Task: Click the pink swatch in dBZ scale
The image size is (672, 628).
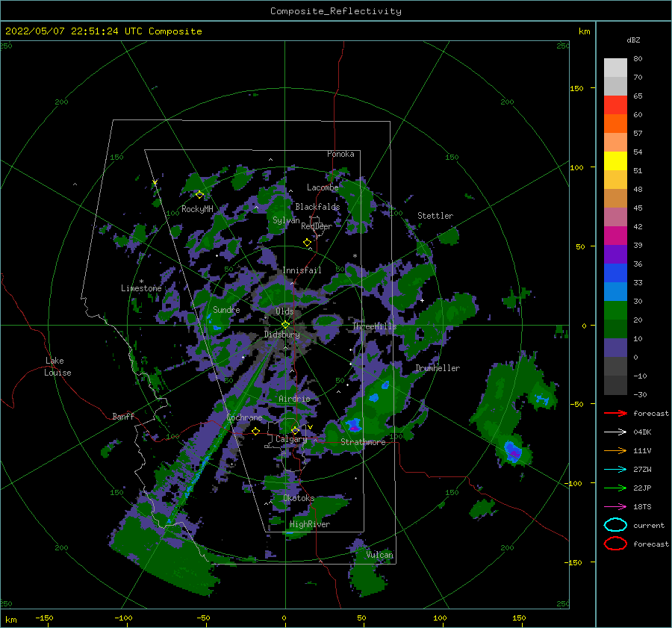Action: pyautogui.click(x=615, y=217)
